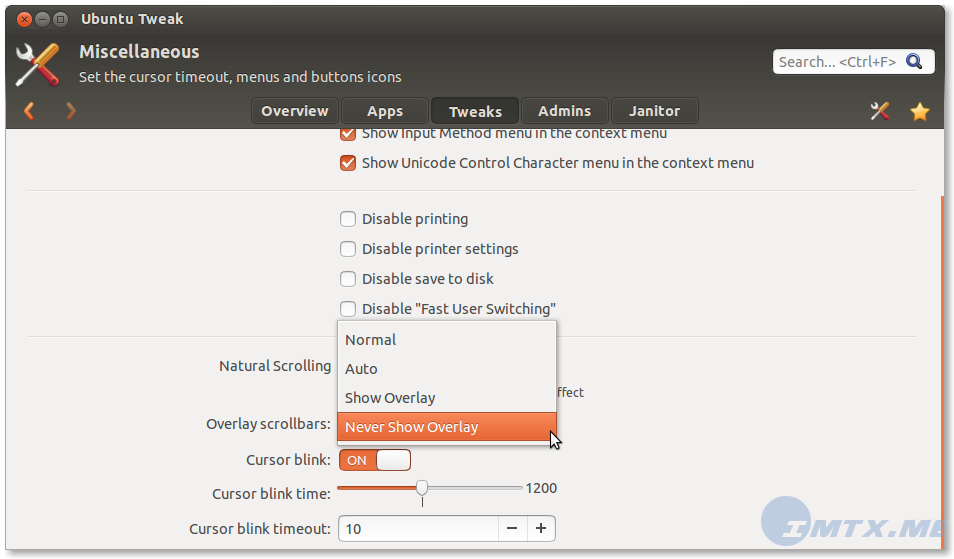Open preferences wrench icon near star
Screen dimensions: 954x559
click(x=879, y=111)
